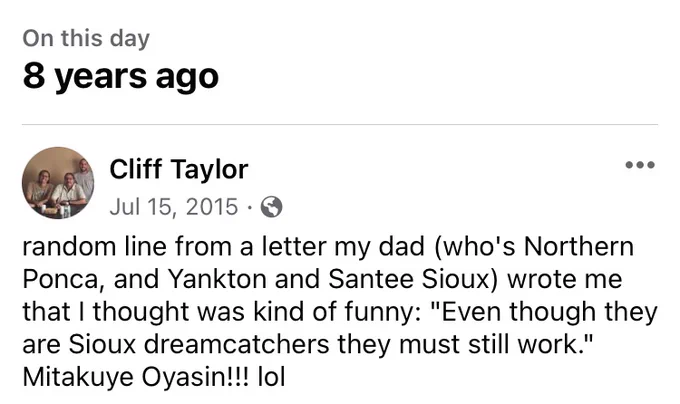Tap "Northern" in the post's first line

[x=579, y=246]
